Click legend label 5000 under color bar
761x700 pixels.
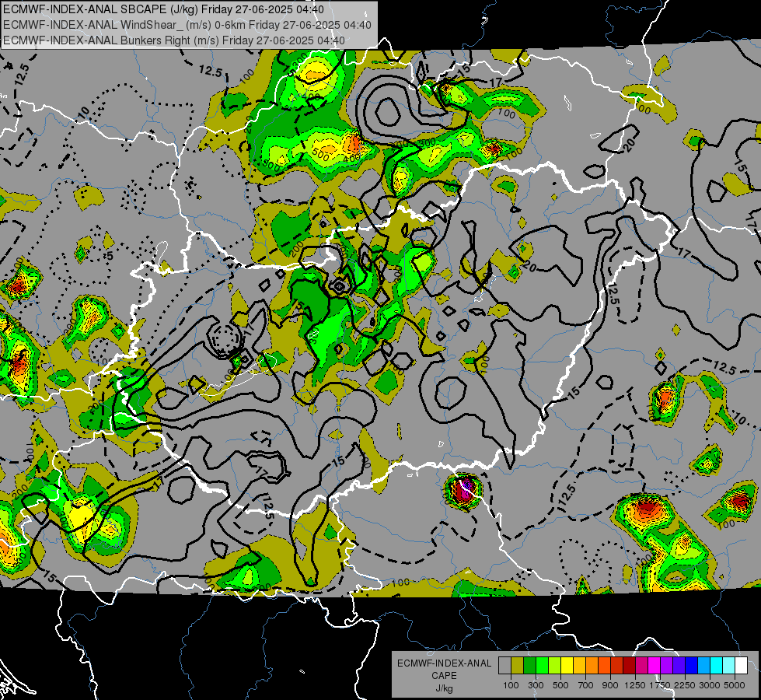click(735, 685)
